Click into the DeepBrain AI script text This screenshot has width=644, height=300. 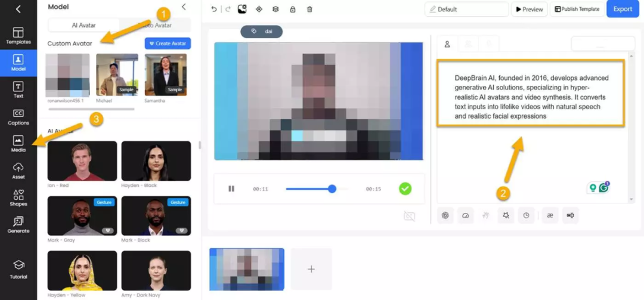point(531,97)
